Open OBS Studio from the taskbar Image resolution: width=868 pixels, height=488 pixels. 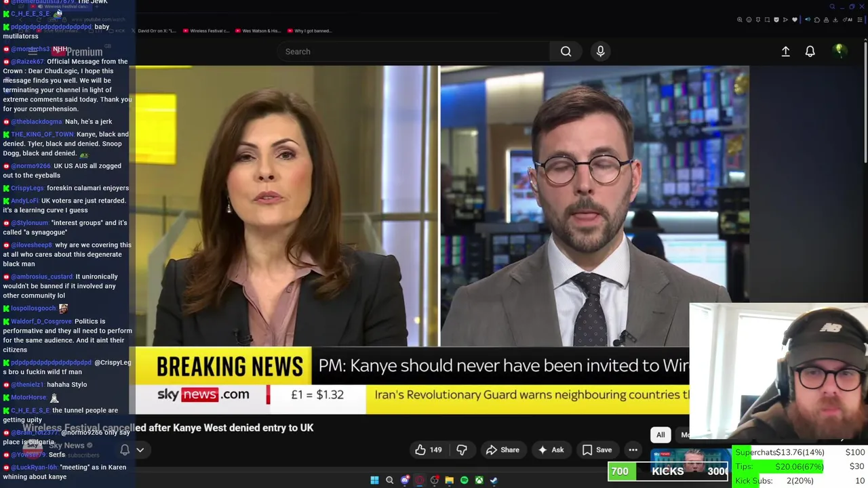435,480
